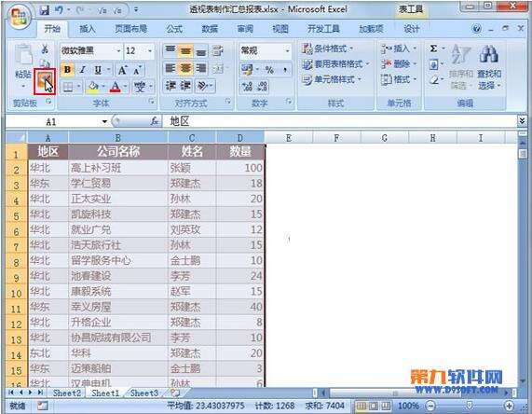Click the Help question mark icon
532x414 pixels.
click(476, 29)
